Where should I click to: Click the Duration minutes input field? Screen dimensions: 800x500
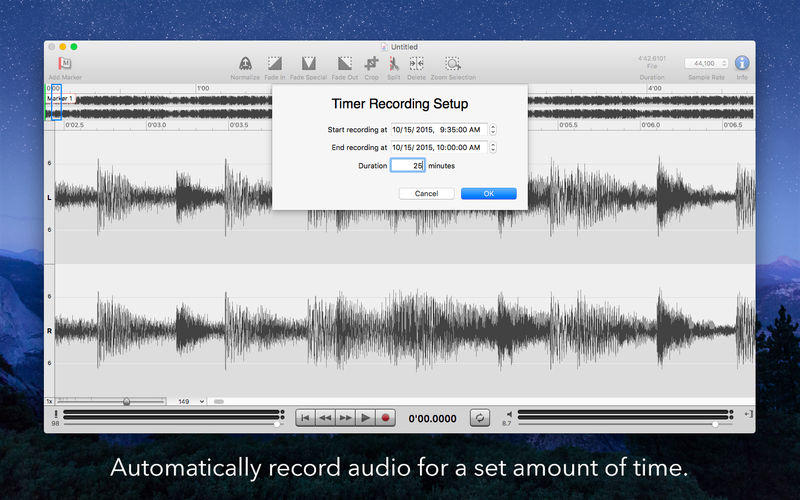(x=407, y=166)
